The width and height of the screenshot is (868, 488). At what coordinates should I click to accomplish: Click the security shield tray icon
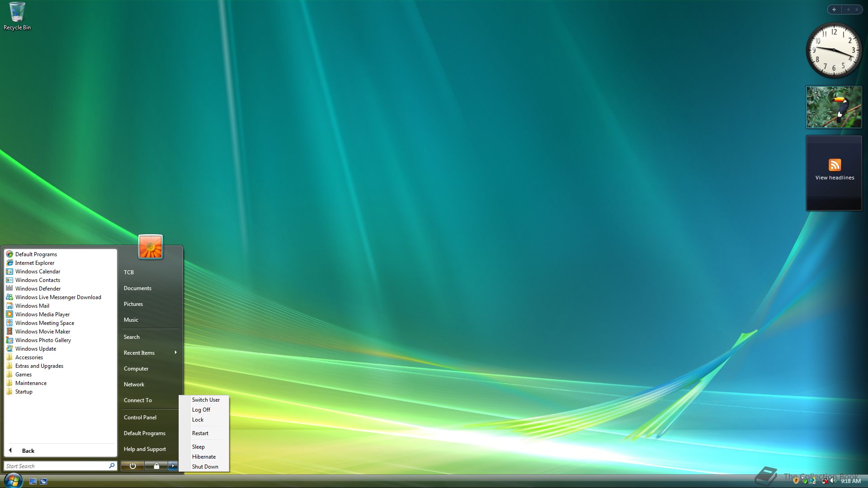pyautogui.click(x=797, y=481)
